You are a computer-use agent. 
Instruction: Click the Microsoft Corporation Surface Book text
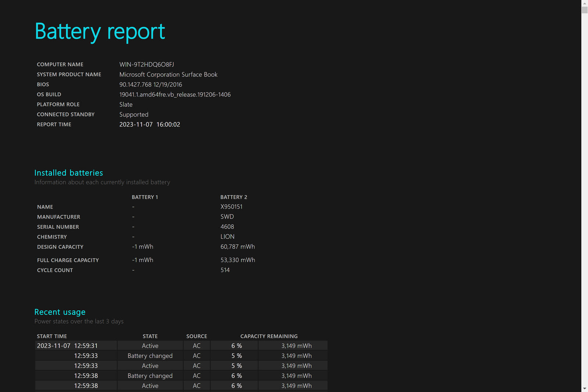point(168,75)
